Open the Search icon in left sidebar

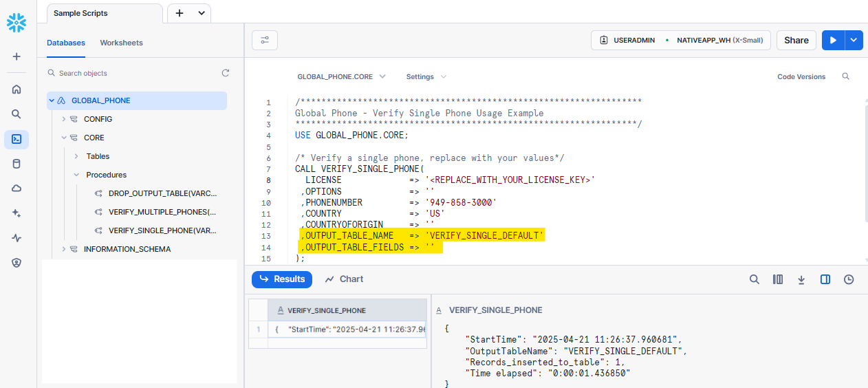[17, 114]
